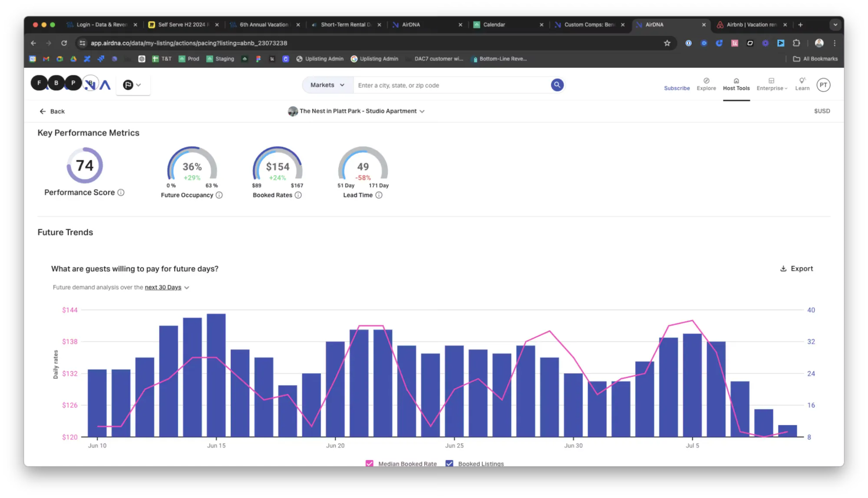
Task: Click the Performance Score info icon
Action: 121,193
